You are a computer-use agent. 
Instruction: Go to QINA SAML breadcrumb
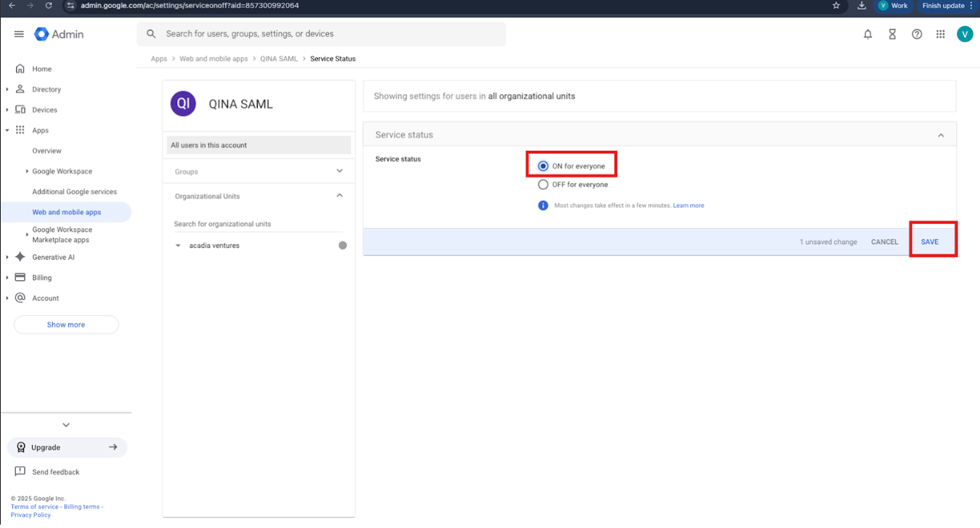point(279,59)
